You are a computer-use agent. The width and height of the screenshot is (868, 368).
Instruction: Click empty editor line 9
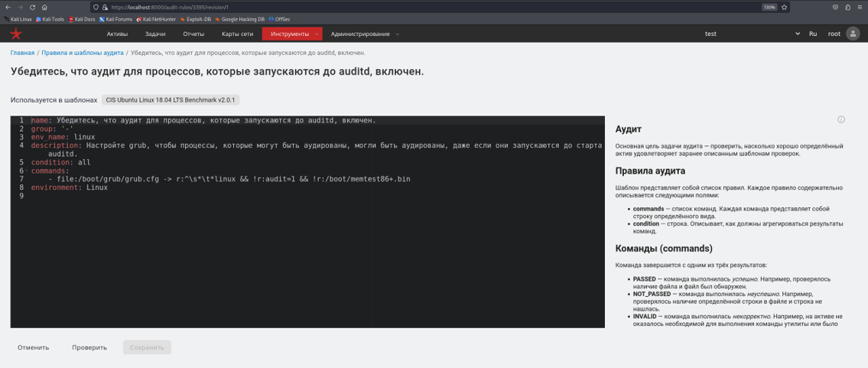point(316,197)
